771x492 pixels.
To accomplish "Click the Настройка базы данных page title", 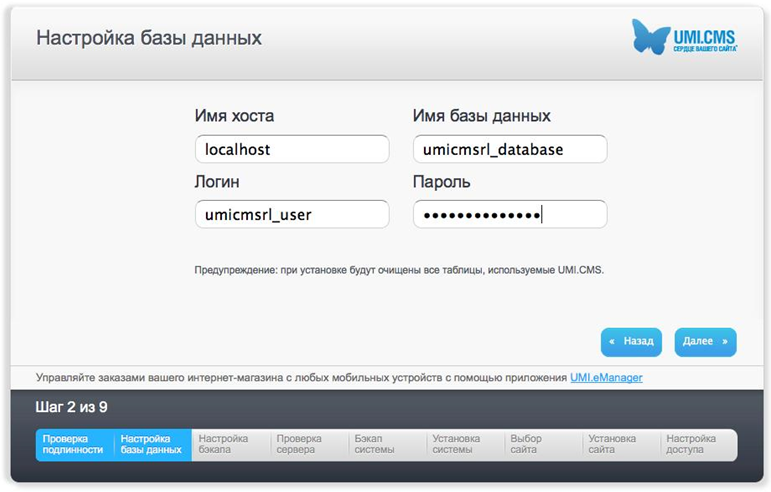I will [149, 38].
